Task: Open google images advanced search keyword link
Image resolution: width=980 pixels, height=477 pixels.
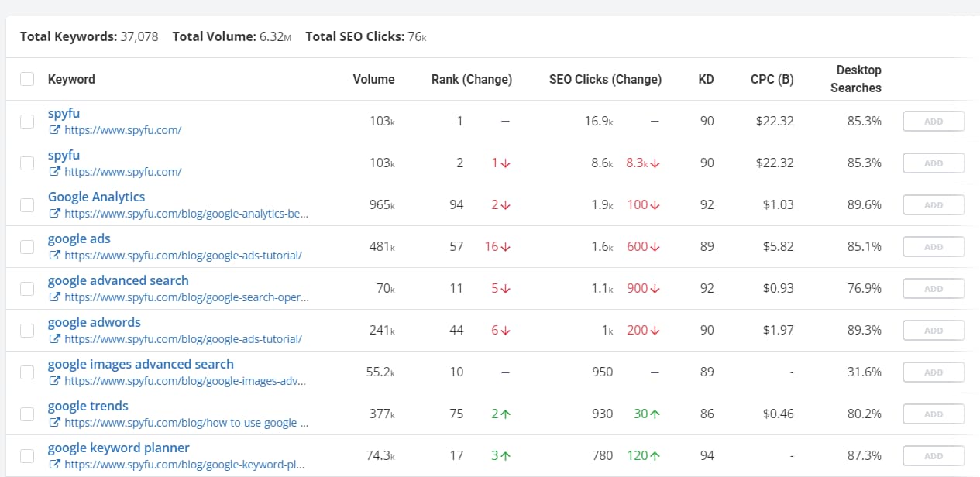Action: tap(141, 364)
